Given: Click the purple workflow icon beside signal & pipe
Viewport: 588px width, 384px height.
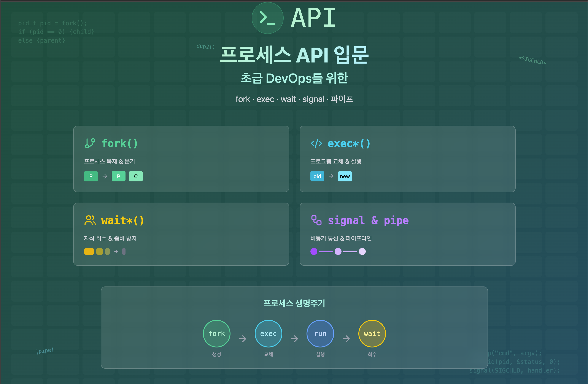Looking at the screenshot, I should tap(316, 220).
